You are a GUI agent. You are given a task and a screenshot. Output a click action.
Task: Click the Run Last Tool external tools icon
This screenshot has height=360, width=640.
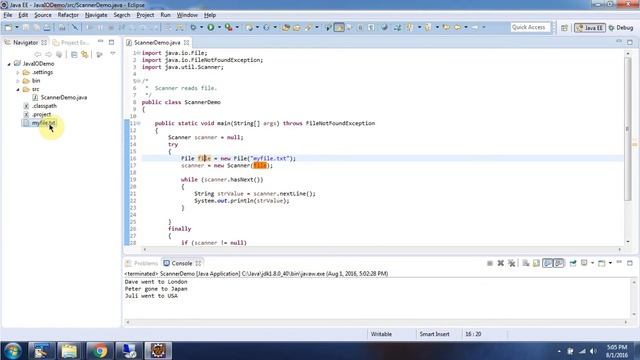(229, 27)
